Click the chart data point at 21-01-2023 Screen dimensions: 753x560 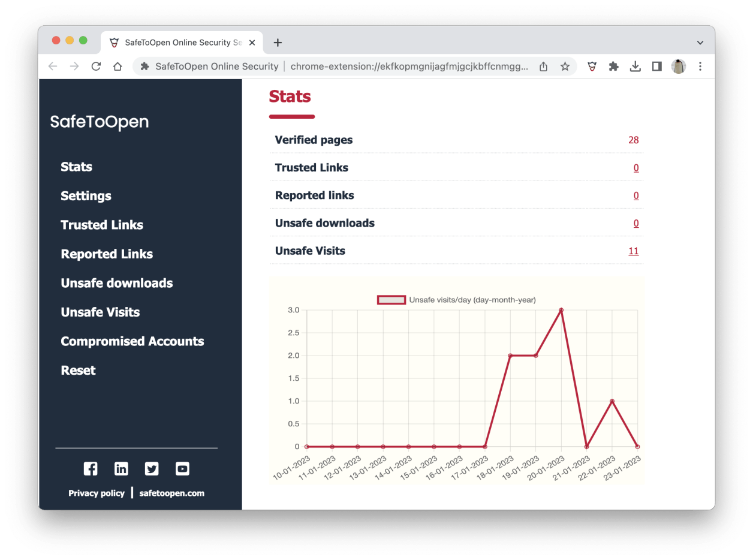(x=587, y=447)
